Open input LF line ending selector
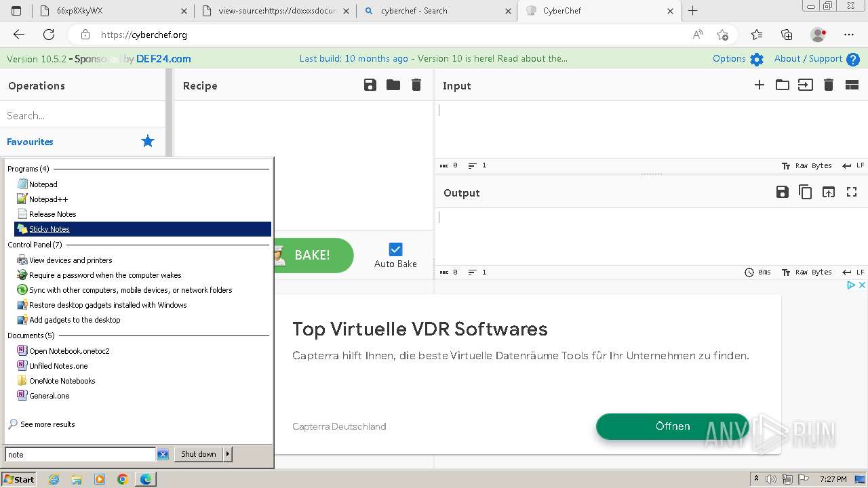Screen dimensions: 868x488 click(x=853, y=165)
